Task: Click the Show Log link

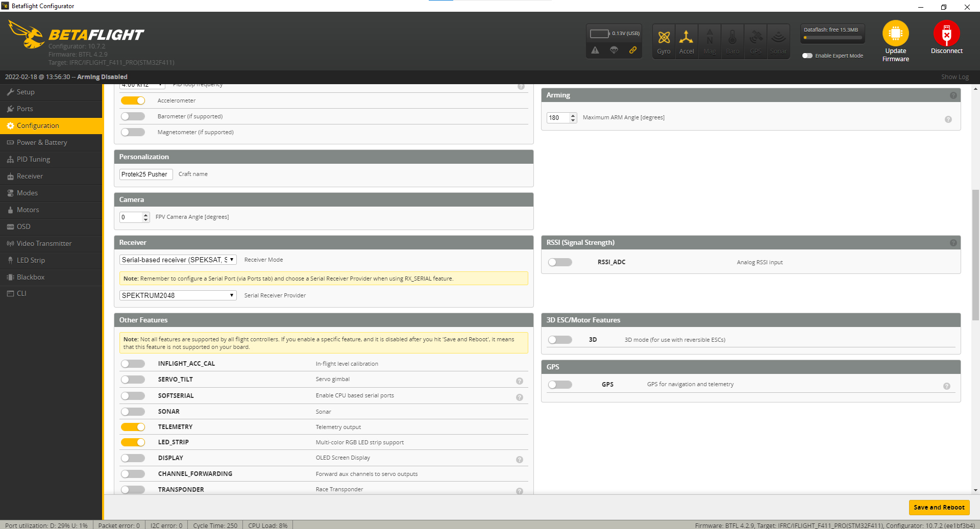Action: pyautogui.click(x=955, y=77)
